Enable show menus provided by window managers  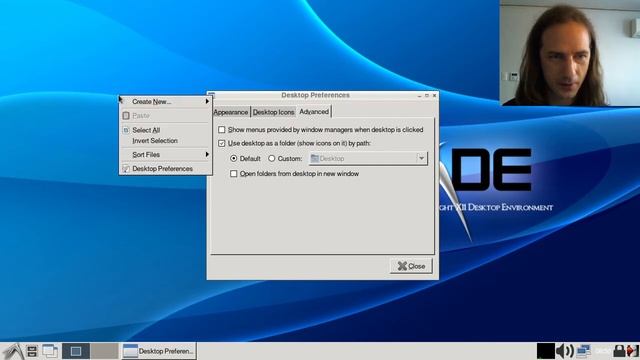pos(222,129)
